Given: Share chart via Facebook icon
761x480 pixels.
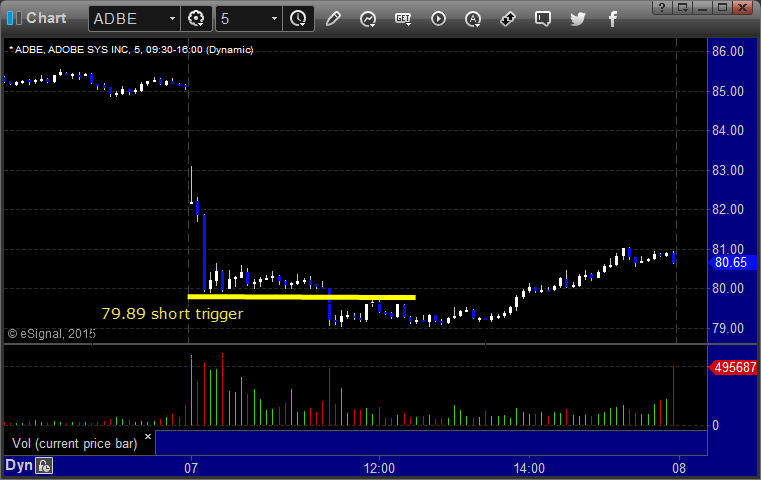Looking at the screenshot, I should pyautogui.click(x=613, y=19).
